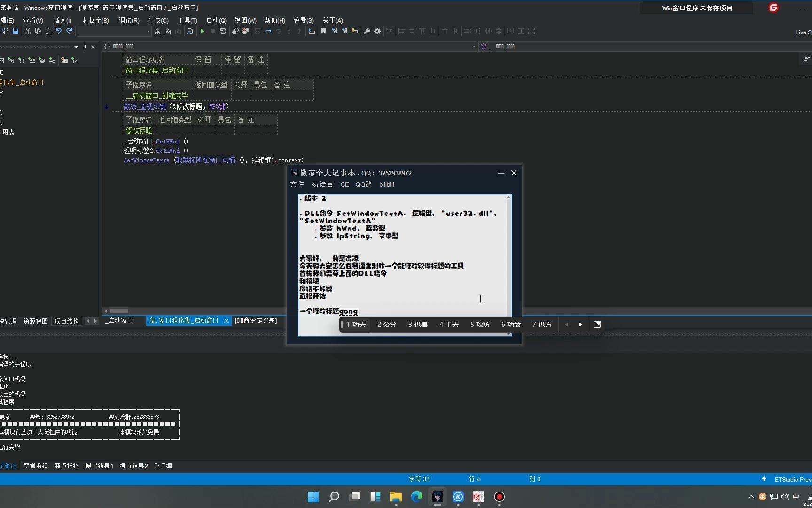812x508 pixels.
Task: Close the 窗口程序集_启动窗口 tab
Action: tap(226, 321)
